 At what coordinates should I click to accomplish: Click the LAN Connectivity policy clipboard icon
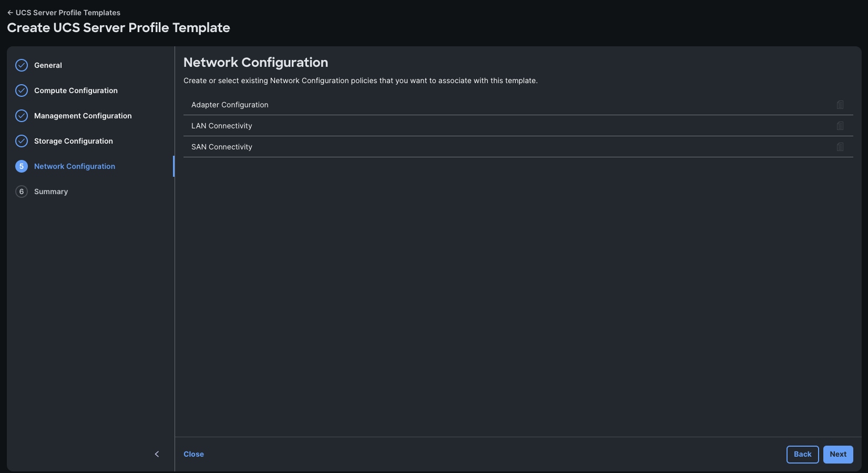(840, 126)
